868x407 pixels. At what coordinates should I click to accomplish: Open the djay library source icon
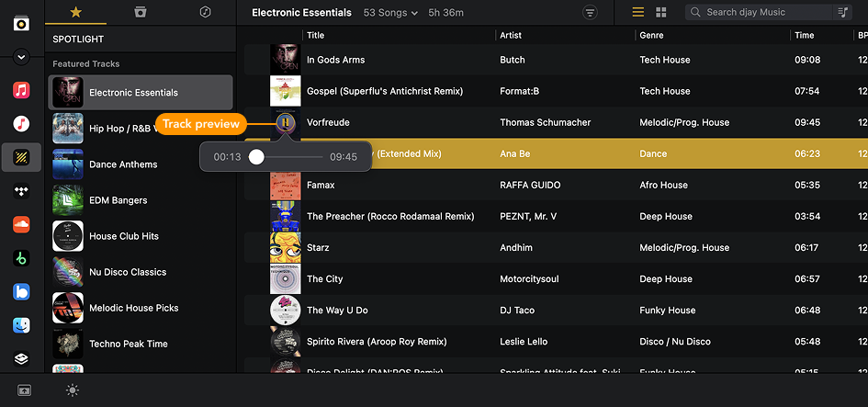pos(22,24)
